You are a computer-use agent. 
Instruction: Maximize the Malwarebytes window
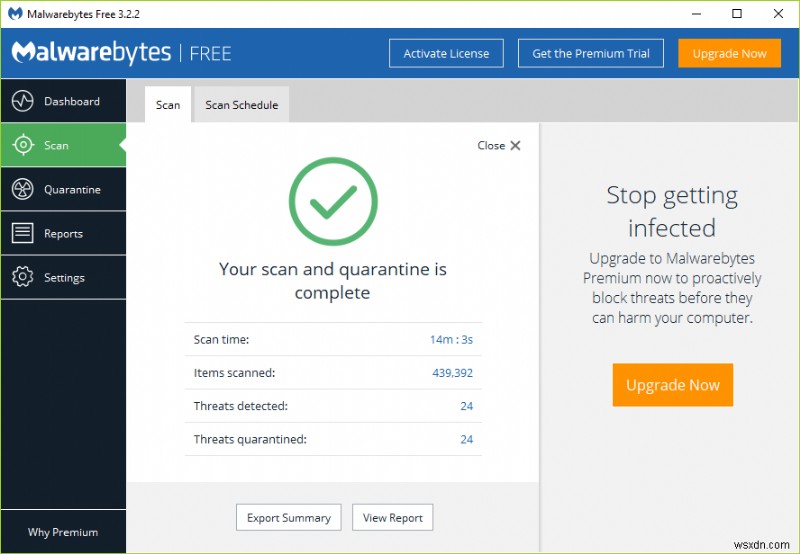click(737, 14)
